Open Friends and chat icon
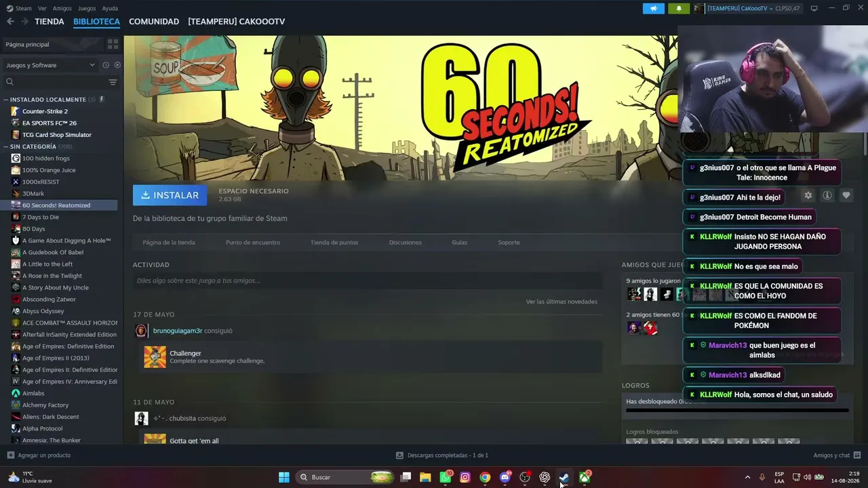Screen dimensions: 868x488 (857, 455)
